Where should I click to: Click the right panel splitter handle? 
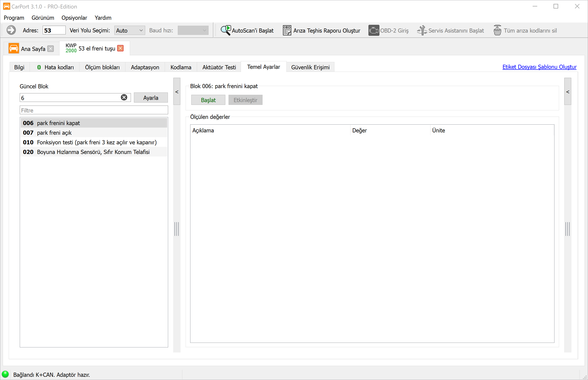click(568, 229)
